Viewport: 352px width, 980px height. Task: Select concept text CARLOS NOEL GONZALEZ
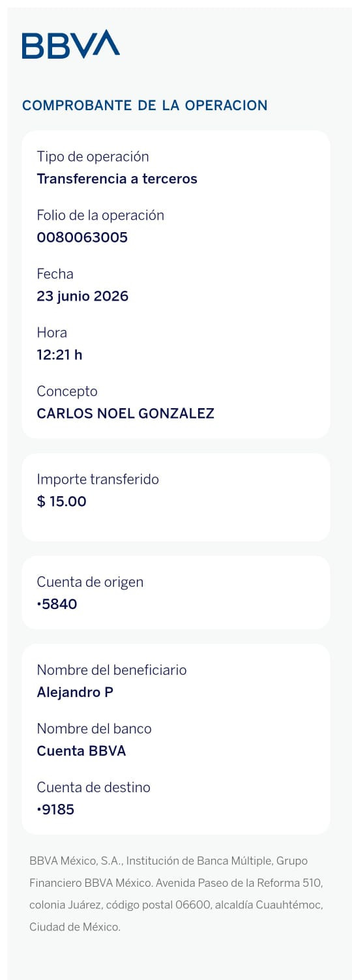click(126, 413)
